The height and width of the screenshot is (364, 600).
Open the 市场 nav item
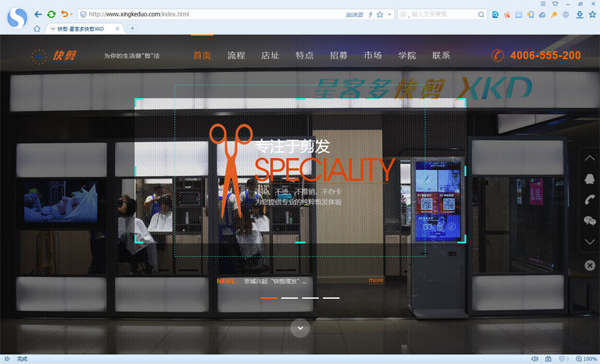tap(373, 55)
